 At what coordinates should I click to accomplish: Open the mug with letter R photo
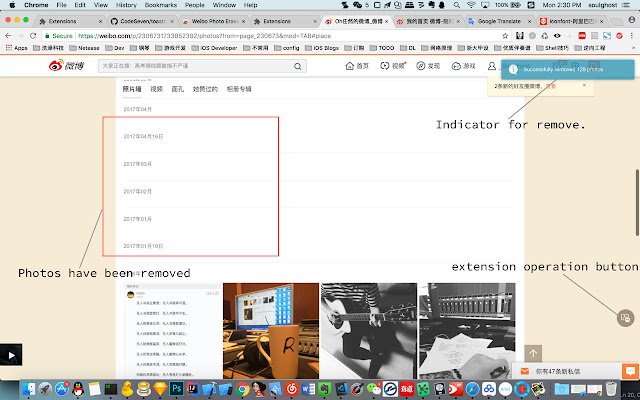(x=271, y=331)
